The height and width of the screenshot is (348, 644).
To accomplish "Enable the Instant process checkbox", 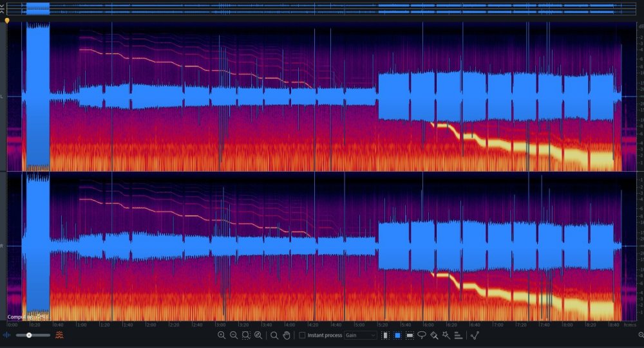I will coord(303,335).
